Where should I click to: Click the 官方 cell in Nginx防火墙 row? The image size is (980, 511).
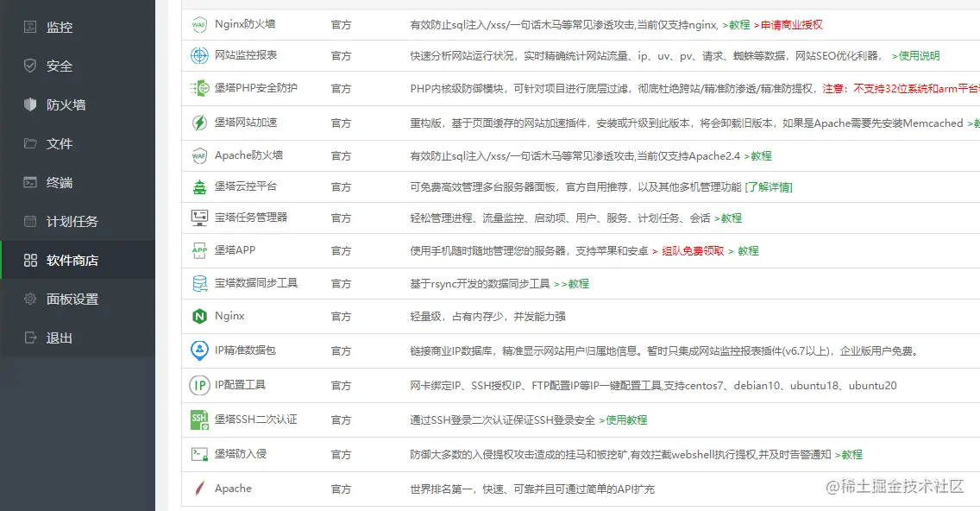point(341,24)
